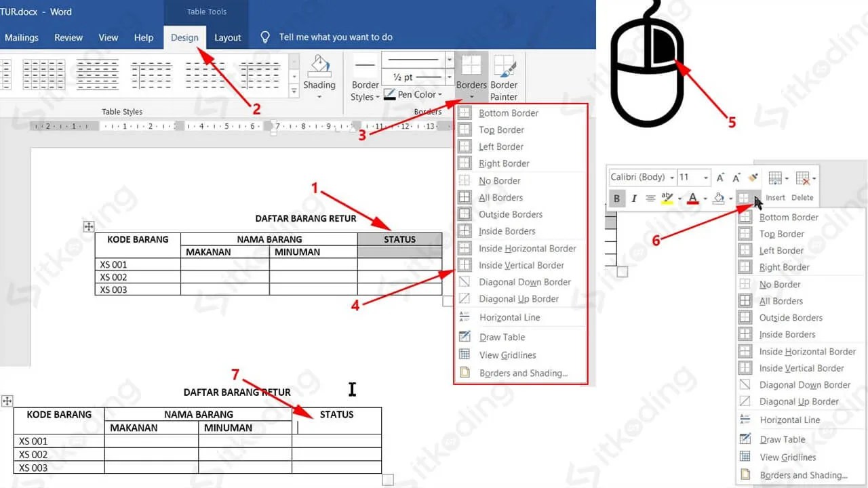Click move handle of table with shaded STATUS cell

pos(89,227)
